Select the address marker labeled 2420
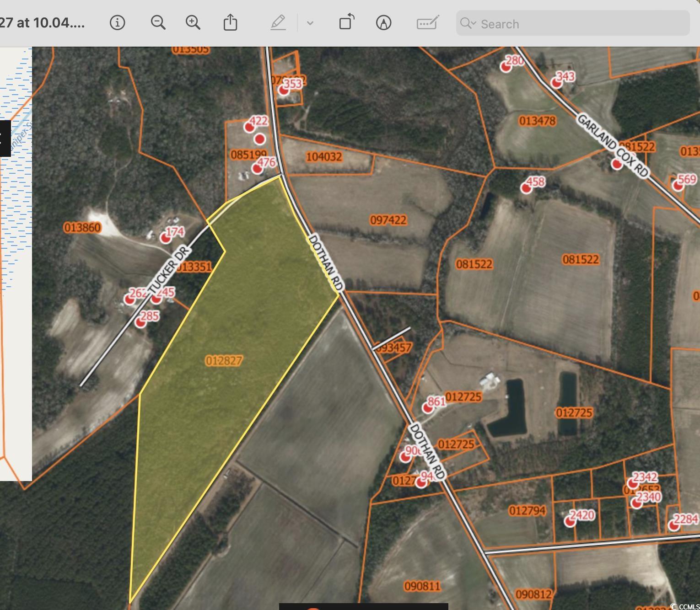 point(570,521)
